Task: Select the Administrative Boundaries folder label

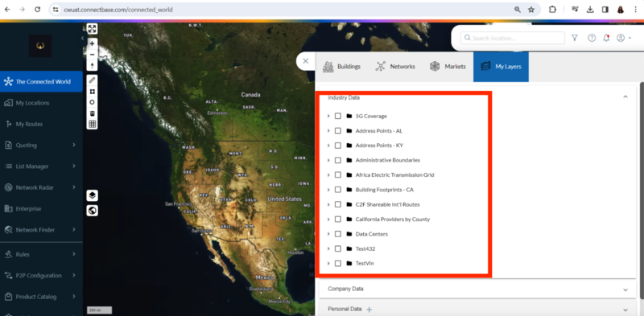Action: (388, 160)
